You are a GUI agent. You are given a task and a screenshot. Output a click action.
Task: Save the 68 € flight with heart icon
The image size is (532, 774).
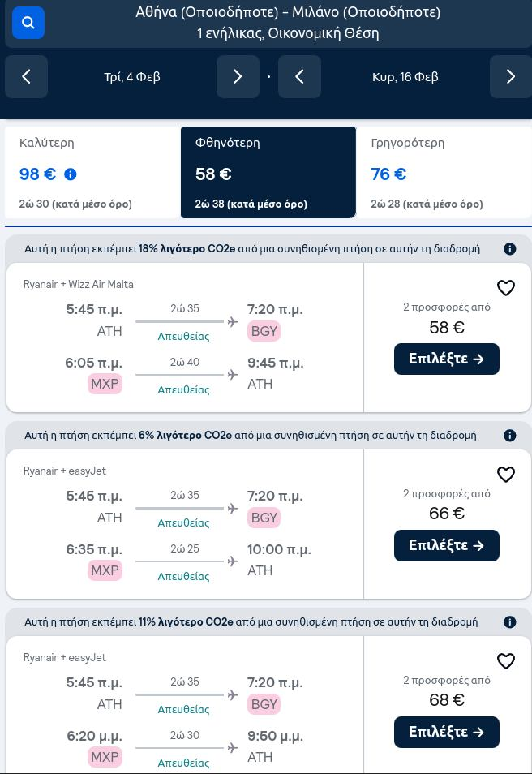506,661
